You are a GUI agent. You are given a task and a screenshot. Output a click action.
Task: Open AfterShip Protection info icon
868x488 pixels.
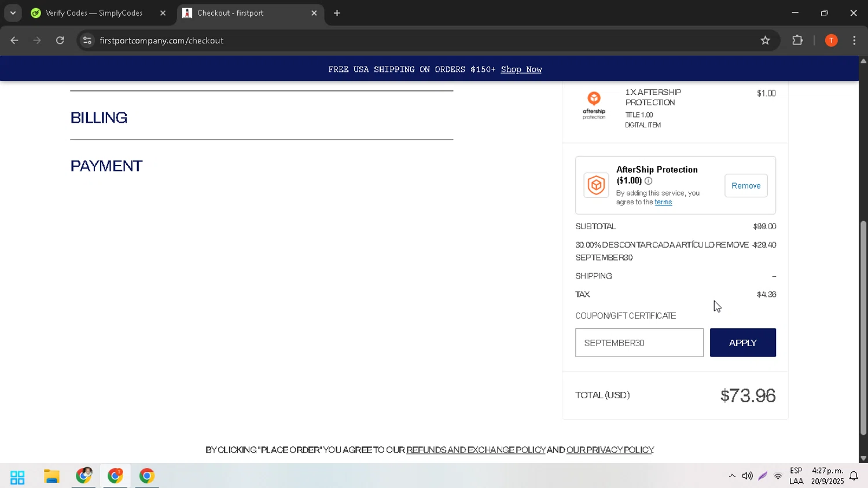pyautogui.click(x=648, y=181)
